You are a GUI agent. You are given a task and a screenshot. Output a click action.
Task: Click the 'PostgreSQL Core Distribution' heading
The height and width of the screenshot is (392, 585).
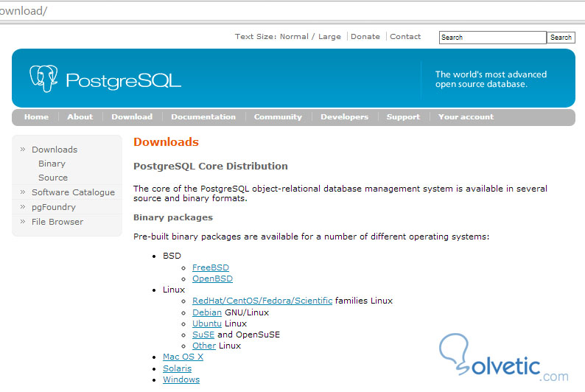point(211,167)
